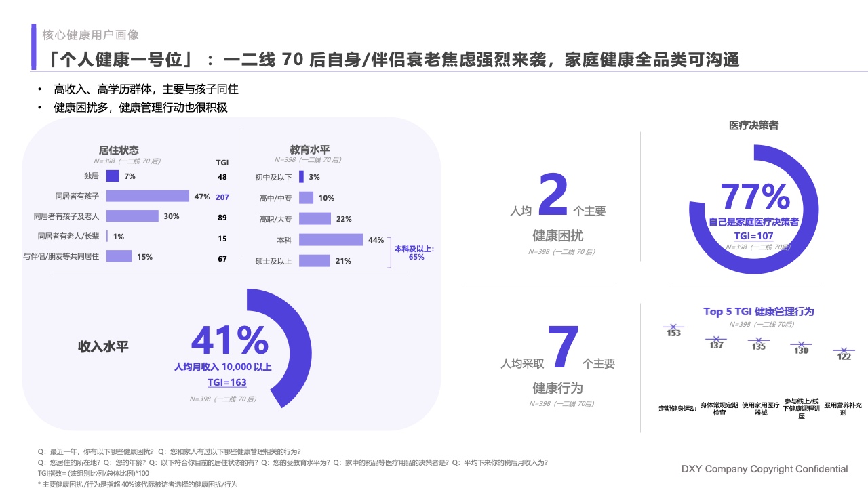Screen dimensions: 868x488
Task: Click the bullet marker before 高收入、高学历群体
Action: [39, 89]
